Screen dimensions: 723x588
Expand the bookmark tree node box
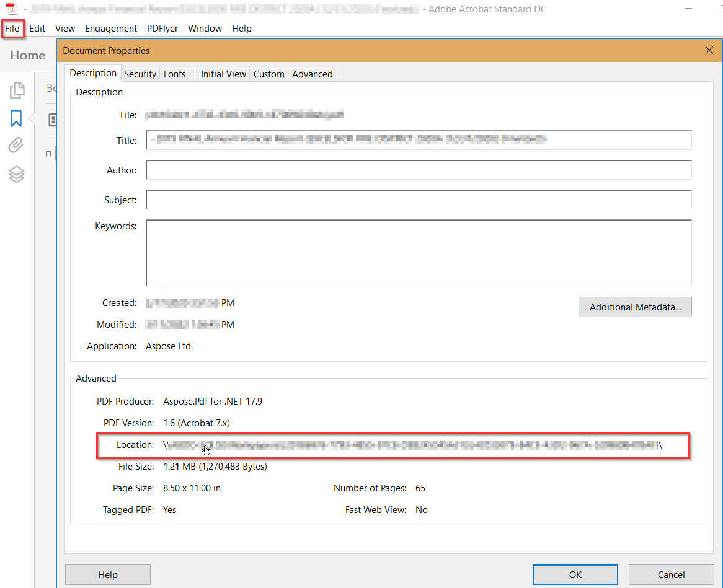(x=48, y=154)
